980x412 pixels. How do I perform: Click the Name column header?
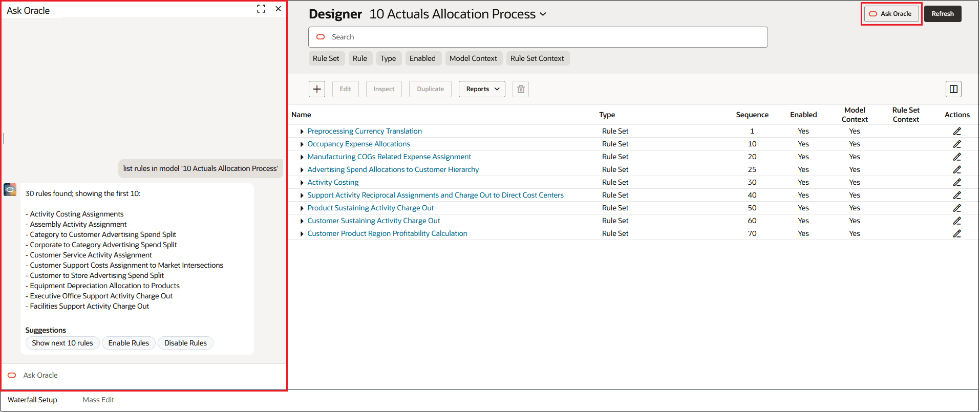[x=301, y=115]
